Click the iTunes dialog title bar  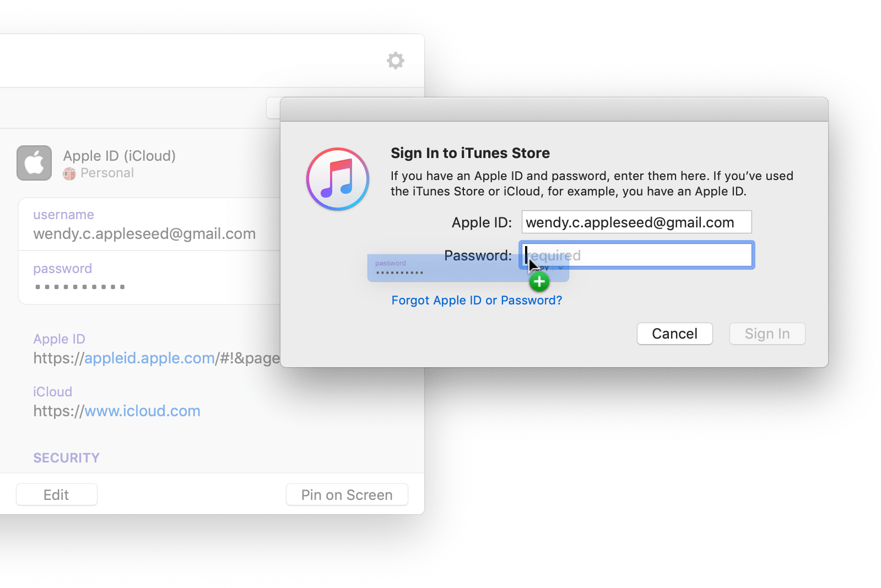click(554, 110)
